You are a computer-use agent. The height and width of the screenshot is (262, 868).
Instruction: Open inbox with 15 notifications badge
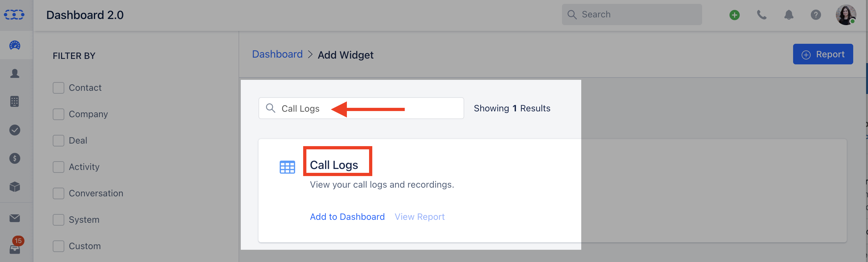click(x=15, y=246)
